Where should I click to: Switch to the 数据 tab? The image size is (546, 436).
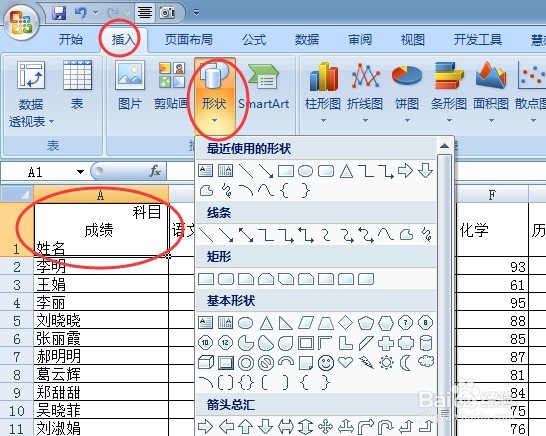click(307, 39)
